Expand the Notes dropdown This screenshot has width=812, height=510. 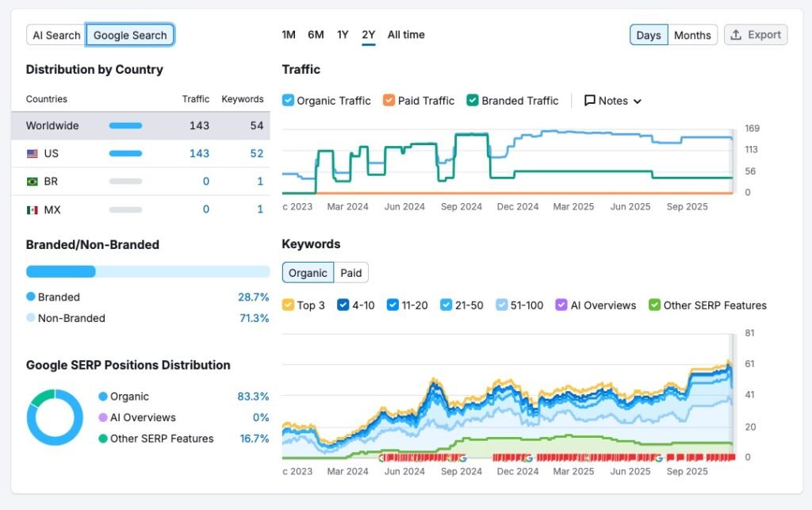pos(613,101)
